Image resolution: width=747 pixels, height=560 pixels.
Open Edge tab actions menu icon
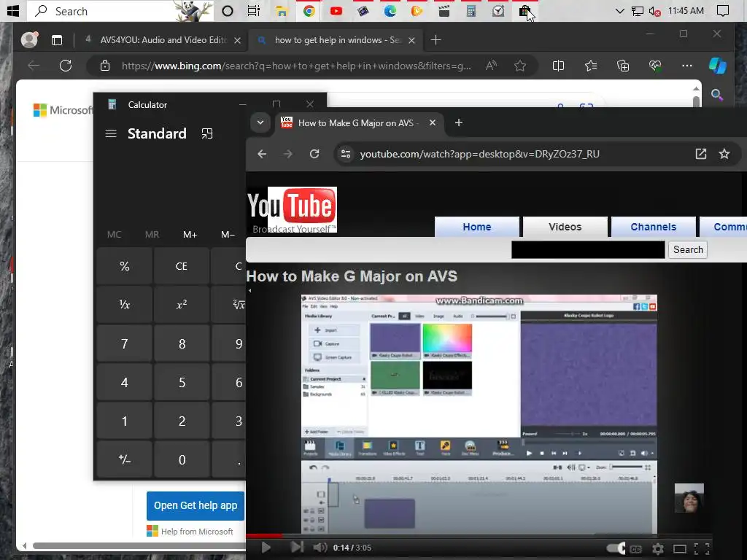point(57,41)
